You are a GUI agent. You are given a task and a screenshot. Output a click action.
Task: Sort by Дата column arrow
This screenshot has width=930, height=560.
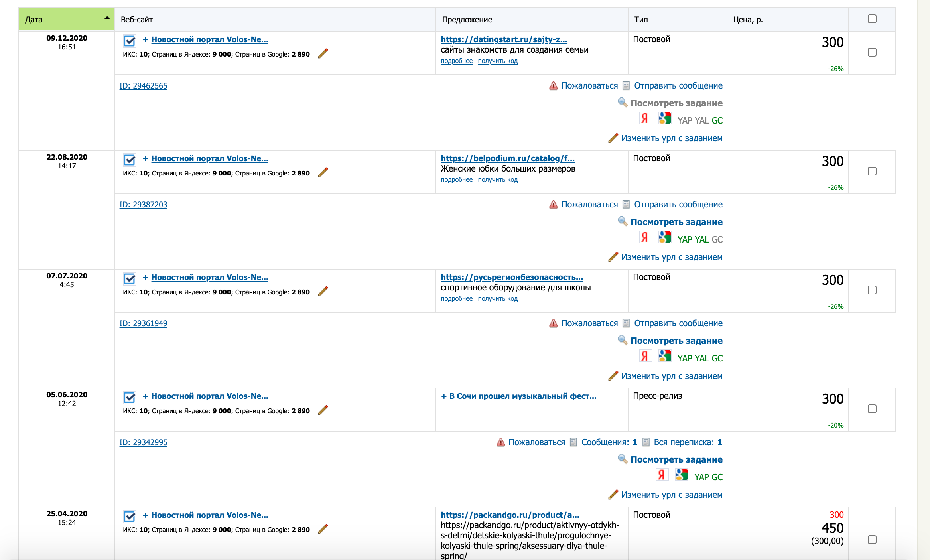(107, 18)
